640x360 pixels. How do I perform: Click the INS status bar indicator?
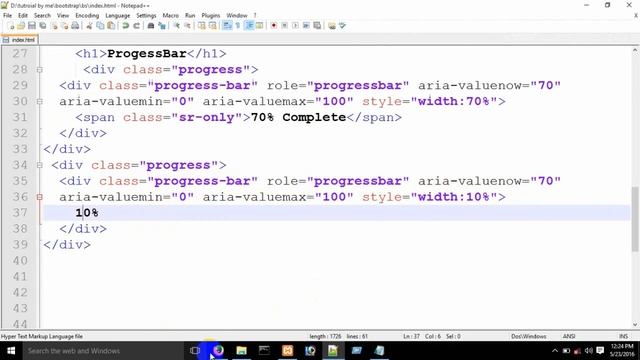point(623,337)
